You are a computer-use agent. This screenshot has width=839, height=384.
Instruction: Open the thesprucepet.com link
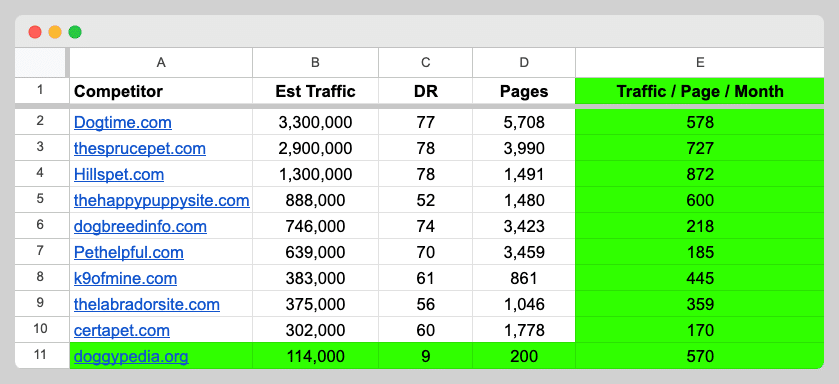pyautogui.click(x=140, y=148)
